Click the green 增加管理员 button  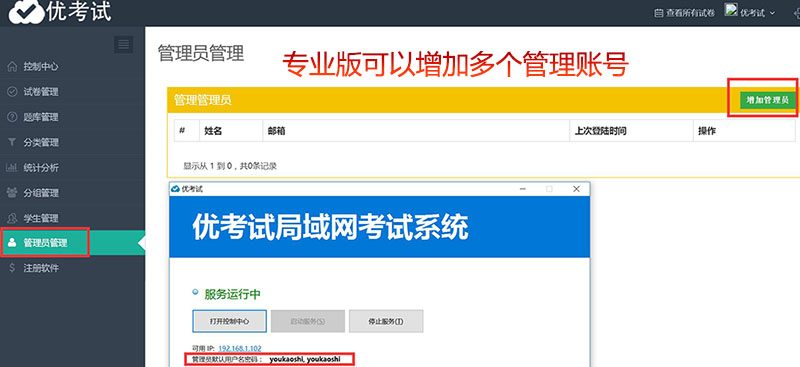[x=767, y=100]
